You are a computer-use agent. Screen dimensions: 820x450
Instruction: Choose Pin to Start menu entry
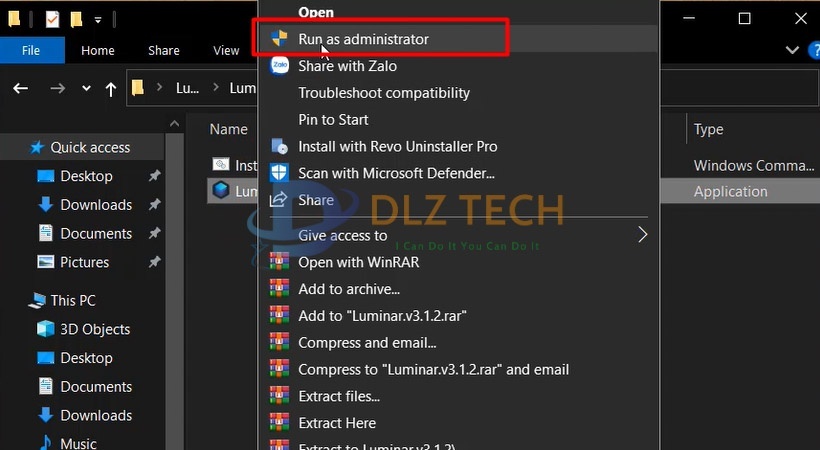tap(333, 119)
